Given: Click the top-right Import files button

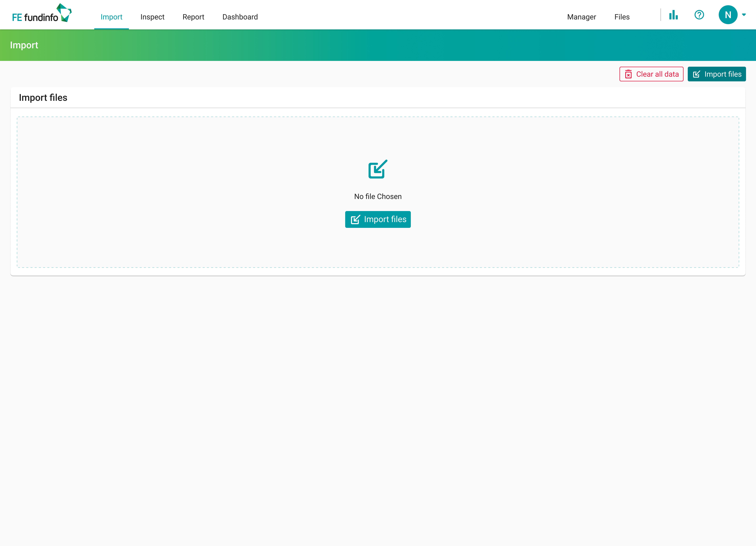Looking at the screenshot, I should coord(717,74).
